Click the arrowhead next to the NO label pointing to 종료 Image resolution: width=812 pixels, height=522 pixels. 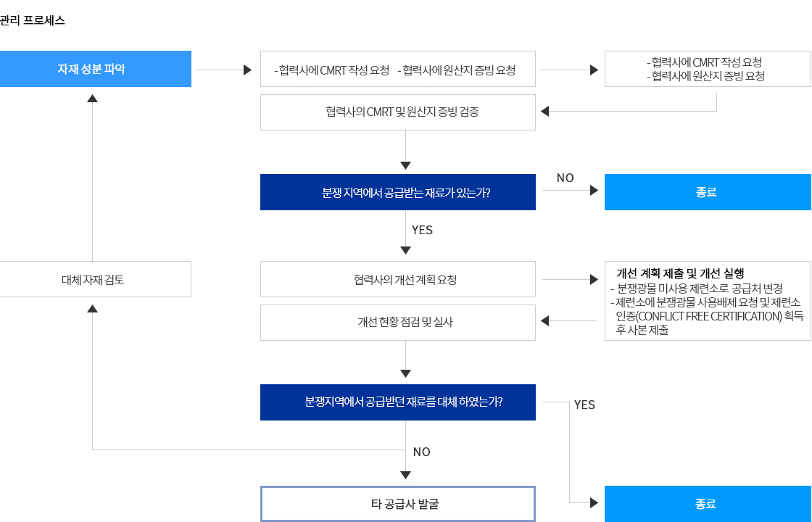pos(594,191)
